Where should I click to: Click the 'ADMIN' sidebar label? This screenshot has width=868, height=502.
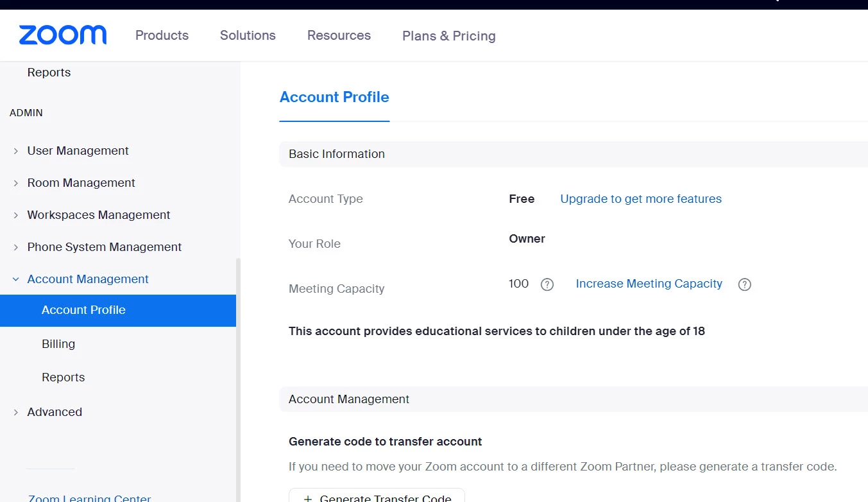(26, 113)
